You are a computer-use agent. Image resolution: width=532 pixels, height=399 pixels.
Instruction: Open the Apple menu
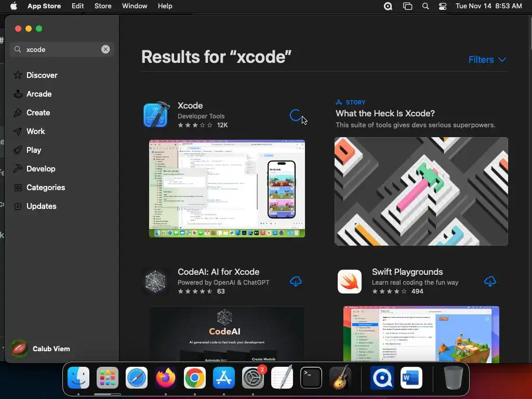tap(14, 6)
